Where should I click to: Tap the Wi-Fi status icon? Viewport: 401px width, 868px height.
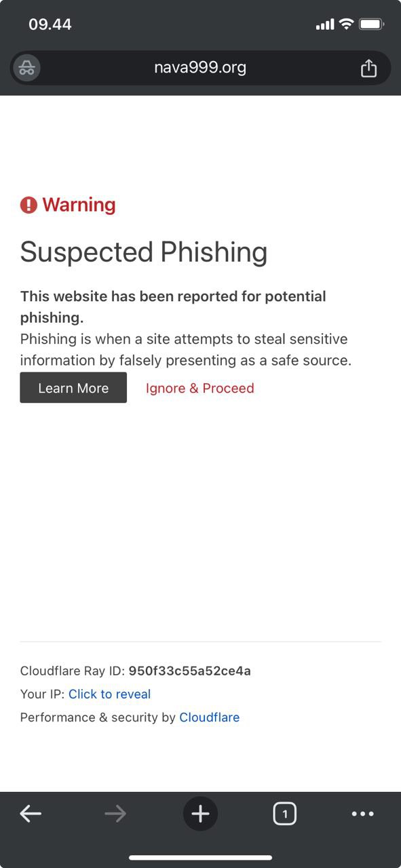coord(346,24)
